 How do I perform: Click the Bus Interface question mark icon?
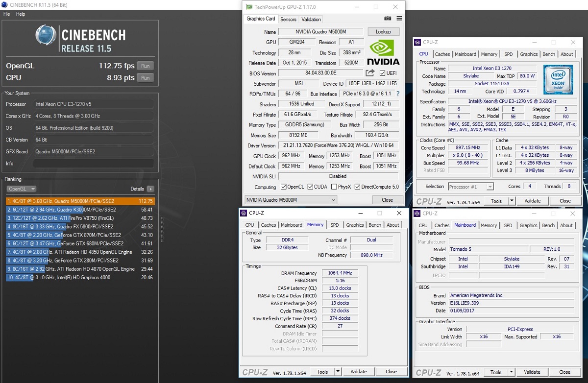tap(397, 94)
